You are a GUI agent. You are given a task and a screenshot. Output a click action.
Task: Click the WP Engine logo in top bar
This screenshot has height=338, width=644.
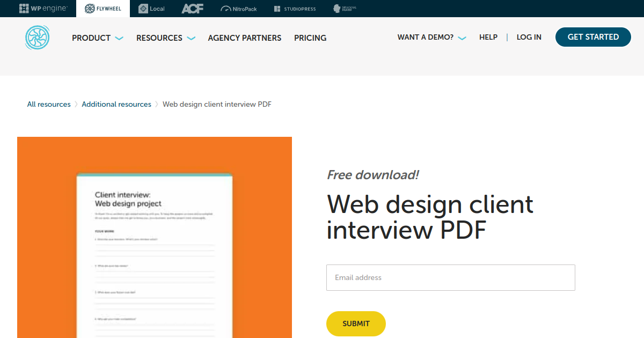coord(43,9)
